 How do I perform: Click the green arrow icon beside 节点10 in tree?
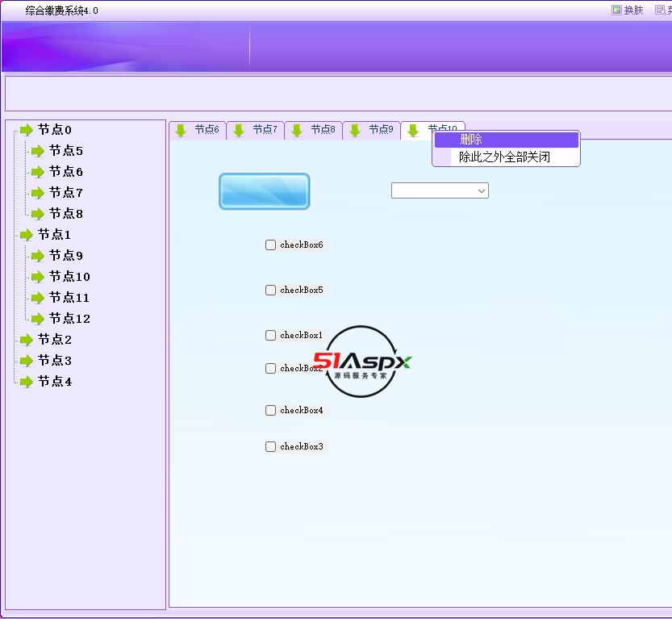click(38, 277)
